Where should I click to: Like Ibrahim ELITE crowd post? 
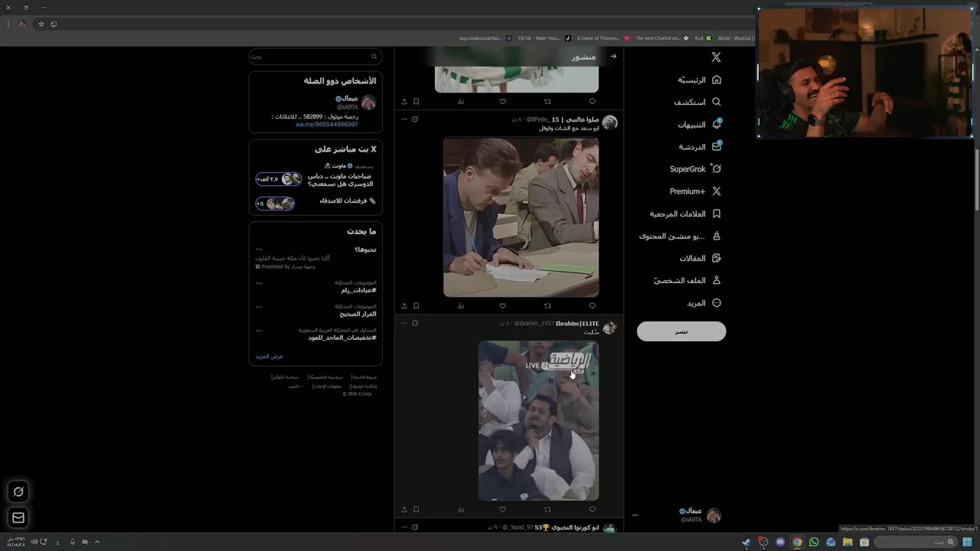(x=503, y=509)
